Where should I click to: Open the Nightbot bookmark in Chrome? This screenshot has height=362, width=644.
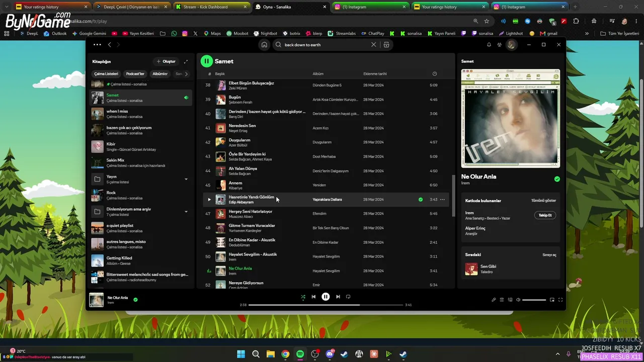(x=265, y=34)
